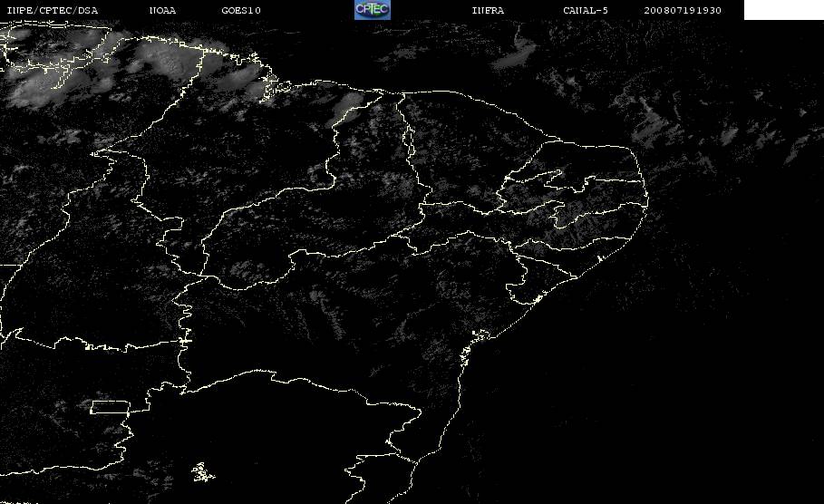The height and width of the screenshot is (504, 824).
Task: Click the blank white box in top-right corner
Action: click(x=783, y=9)
